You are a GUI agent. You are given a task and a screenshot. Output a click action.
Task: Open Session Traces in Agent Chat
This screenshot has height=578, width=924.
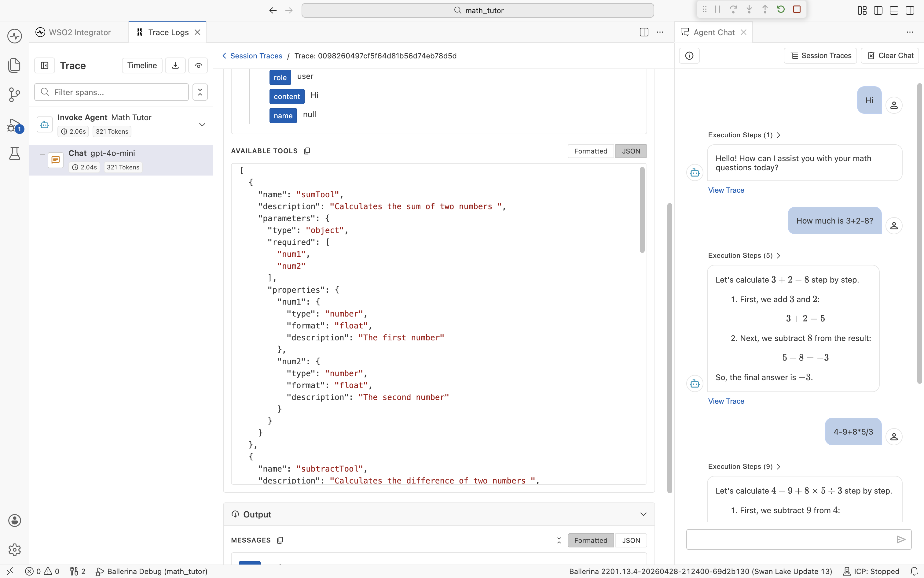(x=820, y=56)
